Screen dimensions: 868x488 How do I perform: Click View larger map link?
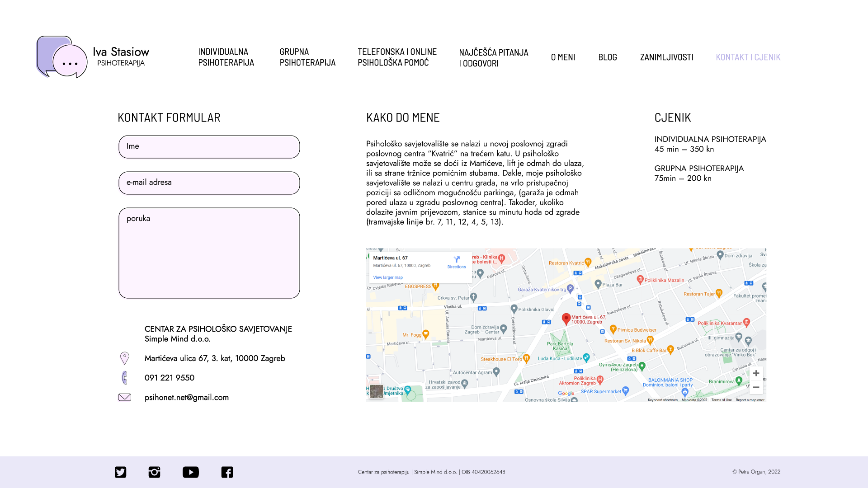tap(388, 277)
